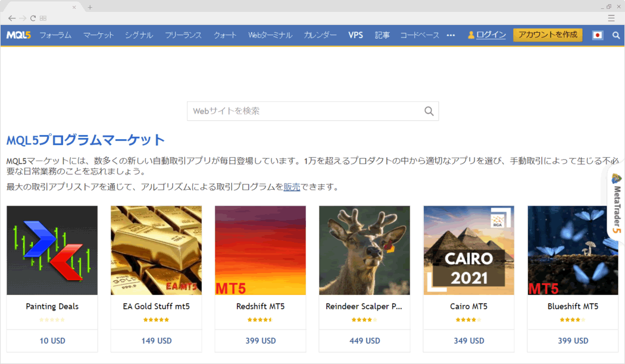This screenshot has width=625, height=364.
Task: Click the 10 USD price button
Action: (52, 341)
